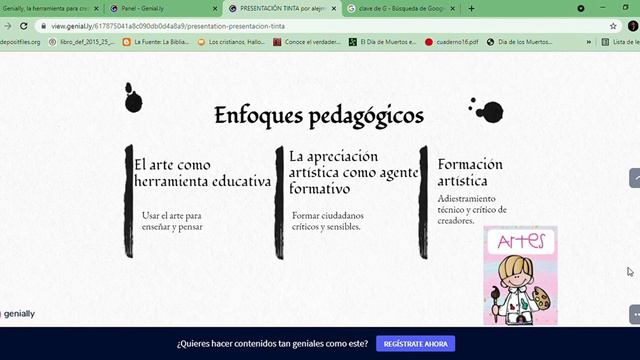Open the Chrome profile avatar
This screenshot has width=640, height=360.
point(633,26)
